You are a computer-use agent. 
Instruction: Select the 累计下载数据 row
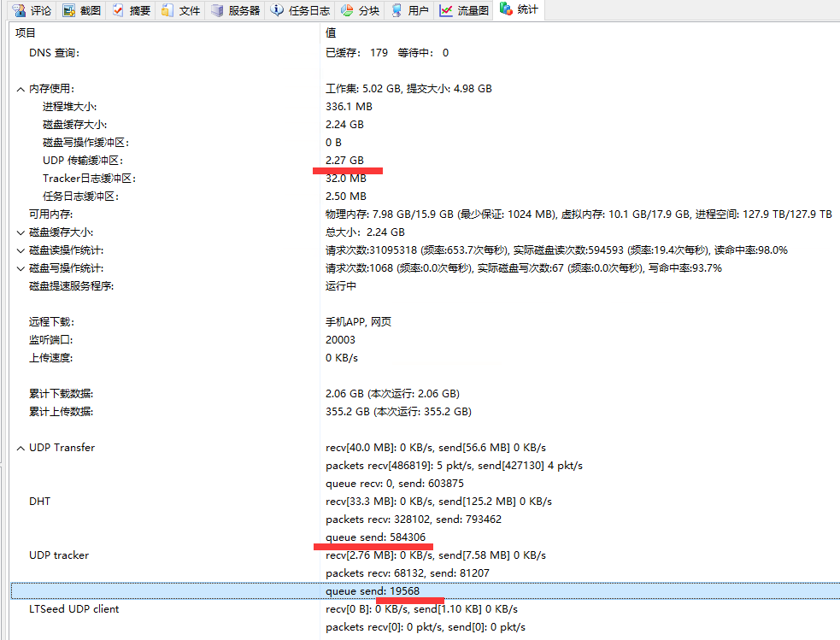[426, 394]
